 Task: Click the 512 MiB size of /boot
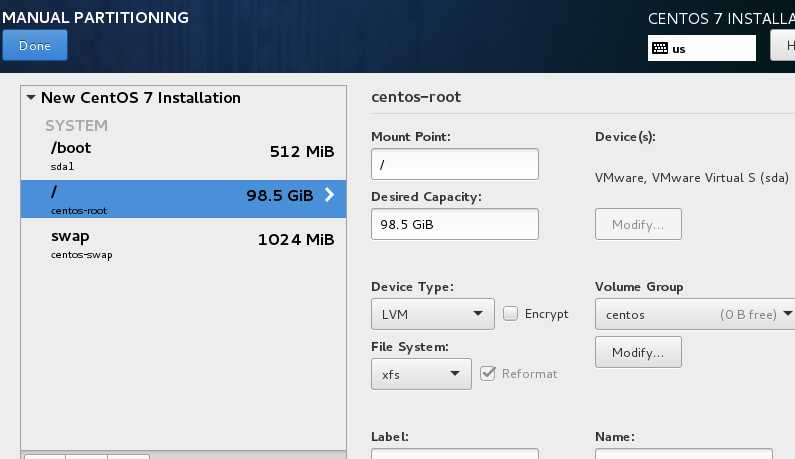pyautogui.click(x=302, y=152)
